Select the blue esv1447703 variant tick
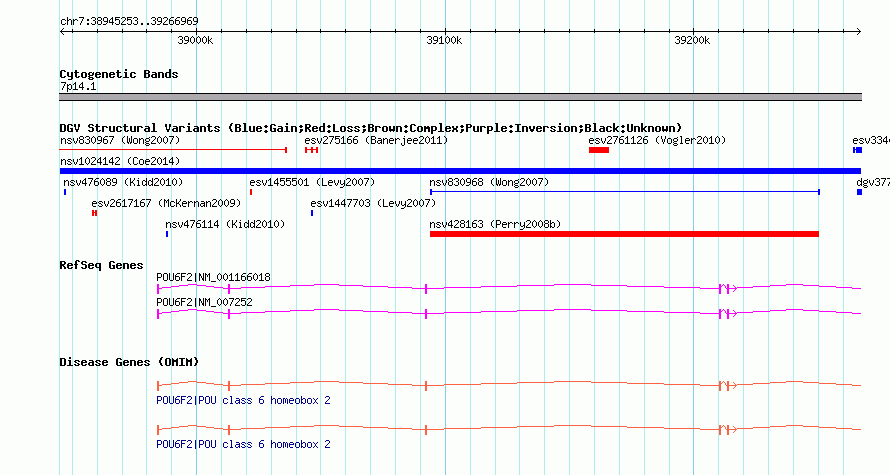The image size is (890, 475). click(312, 213)
